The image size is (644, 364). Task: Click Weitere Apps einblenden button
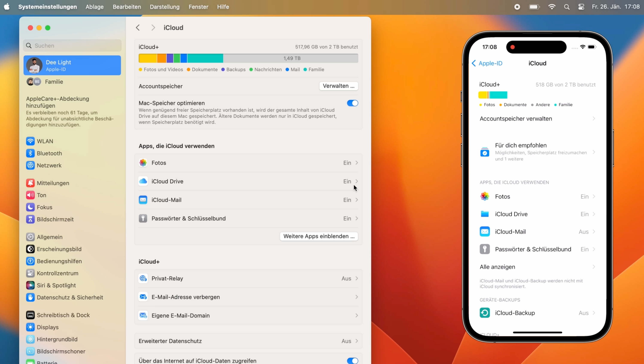point(319,236)
